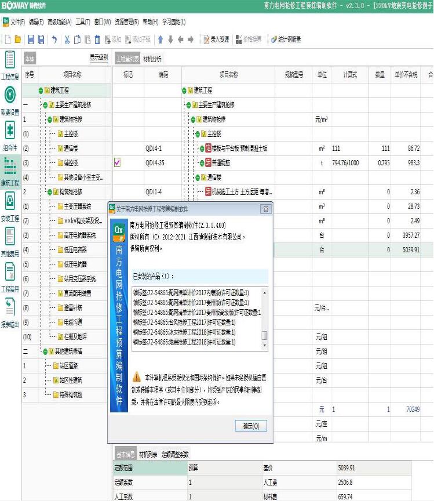Screen dimensions: 434x504
Task: Select 主变压器系统 in left tree
Action: (x=78, y=206)
